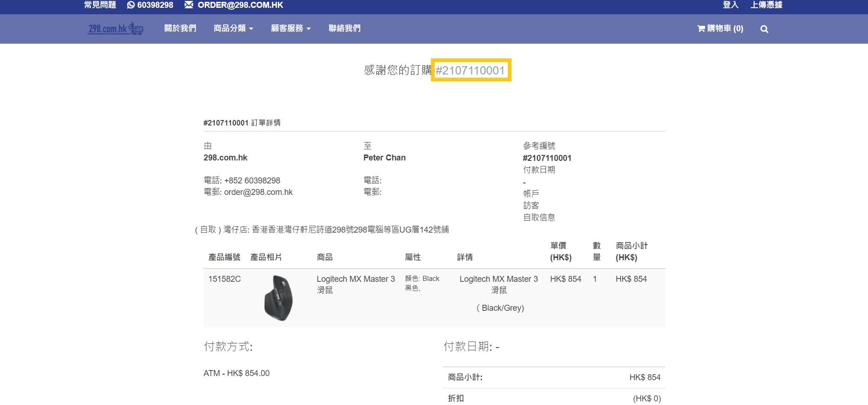This screenshot has width=868, height=405.
Task: Click the WhatsApp icon beside 60398298
Action: pyautogui.click(x=131, y=5)
